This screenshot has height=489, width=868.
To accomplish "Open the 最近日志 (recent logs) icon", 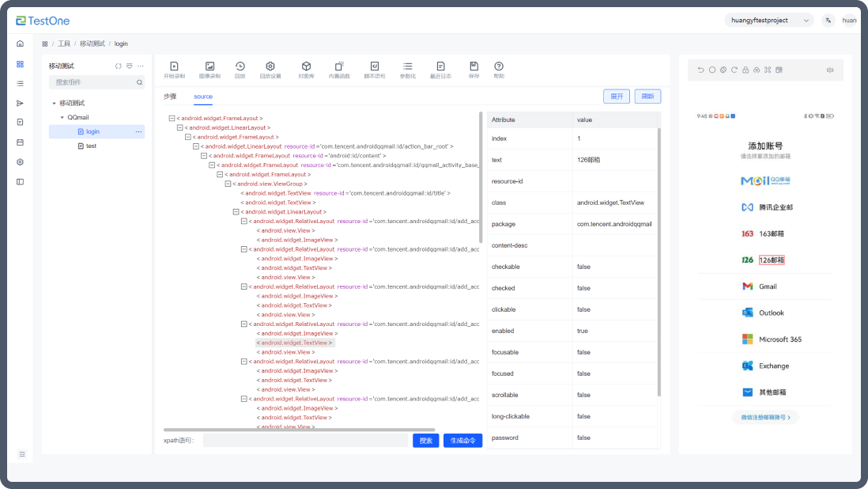I will [x=440, y=67].
